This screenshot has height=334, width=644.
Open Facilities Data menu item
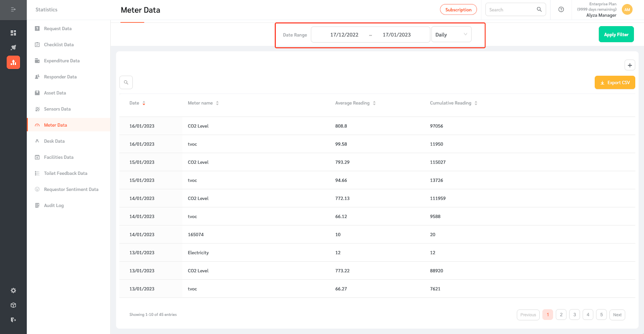point(58,157)
